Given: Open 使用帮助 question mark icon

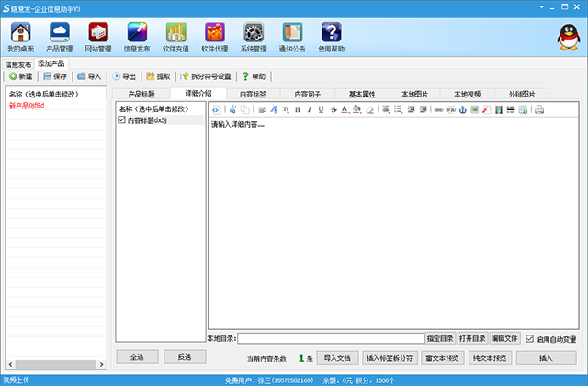Looking at the screenshot, I should point(332,37).
